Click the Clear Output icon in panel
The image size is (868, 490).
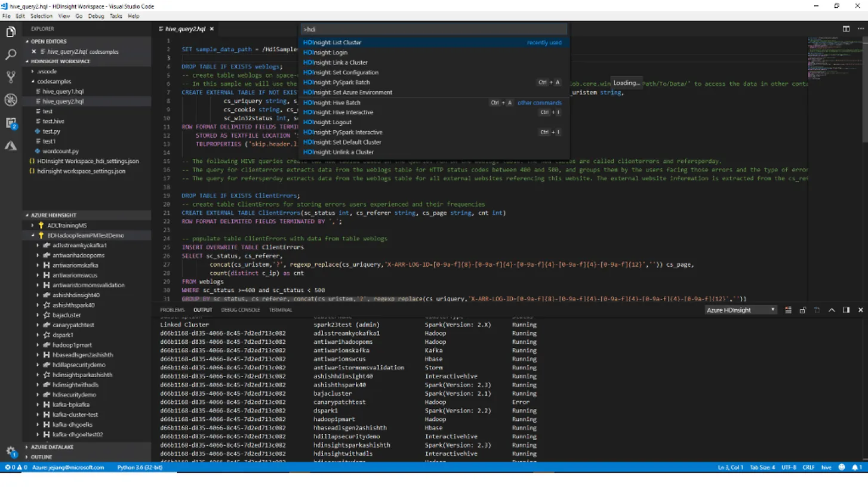(788, 310)
